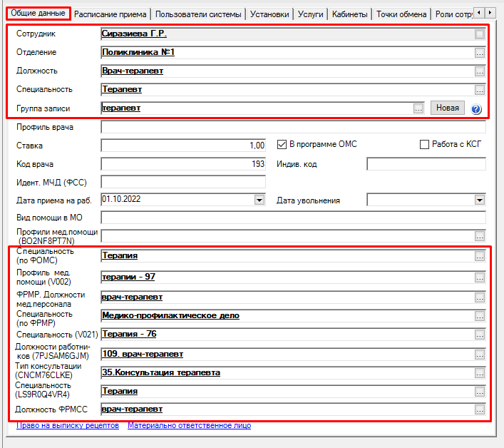
Task: Click Сиразиева Г.Р. employee value
Action: pyautogui.click(x=134, y=34)
